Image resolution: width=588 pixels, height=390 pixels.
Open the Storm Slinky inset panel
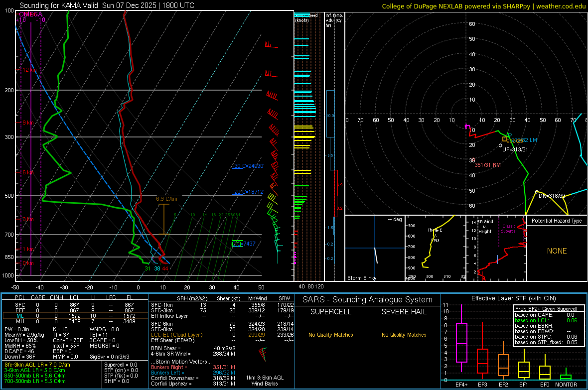coord(375,248)
